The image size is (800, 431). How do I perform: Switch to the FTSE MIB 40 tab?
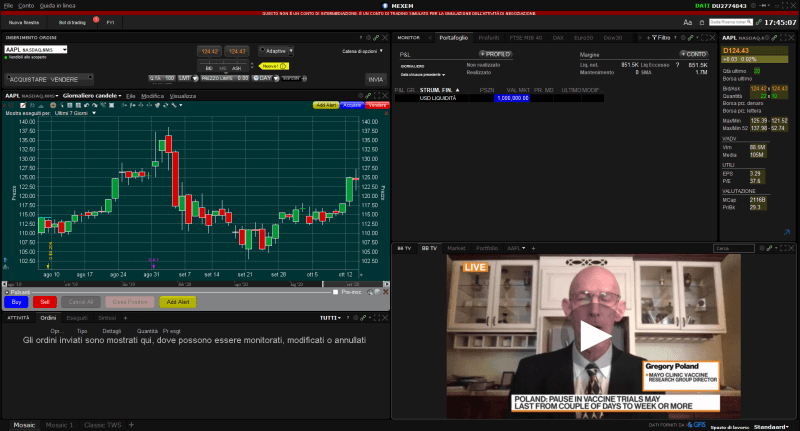(526, 38)
